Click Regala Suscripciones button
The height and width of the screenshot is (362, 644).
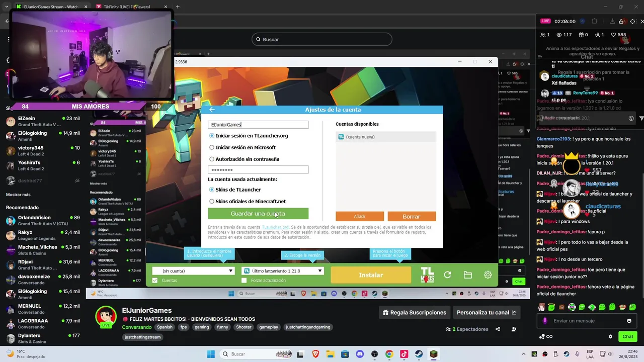415,312
